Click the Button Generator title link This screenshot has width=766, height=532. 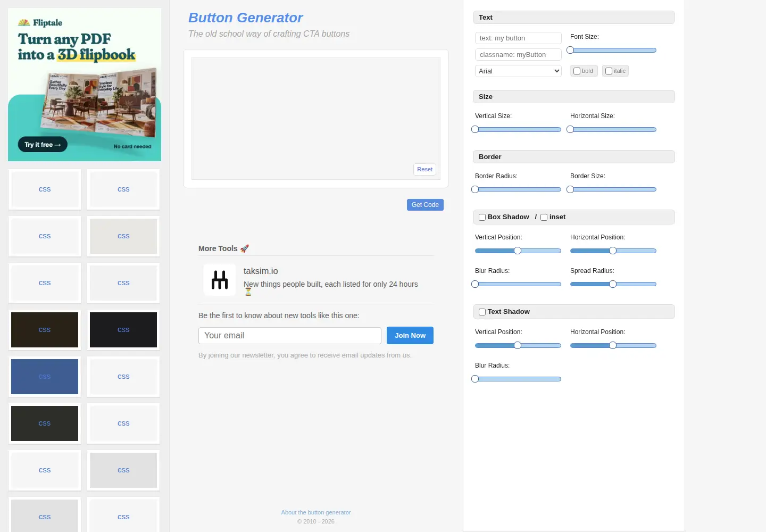click(x=245, y=18)
